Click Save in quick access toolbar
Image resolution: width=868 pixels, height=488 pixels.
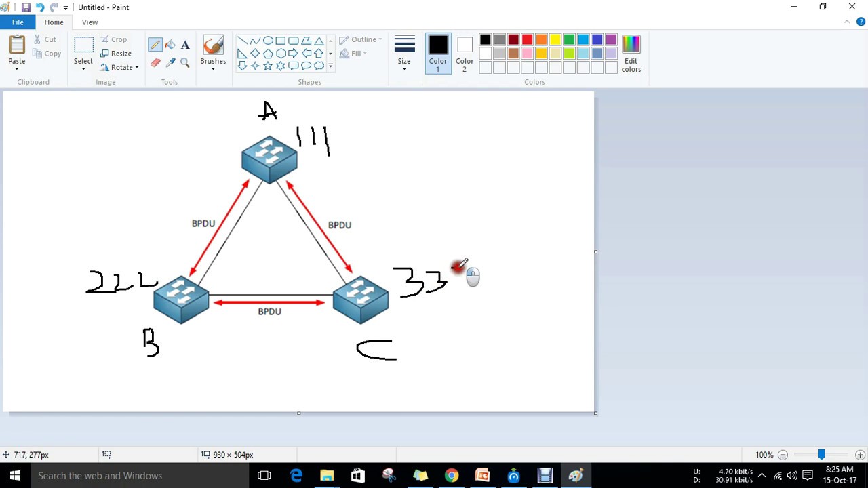(26, 7)
